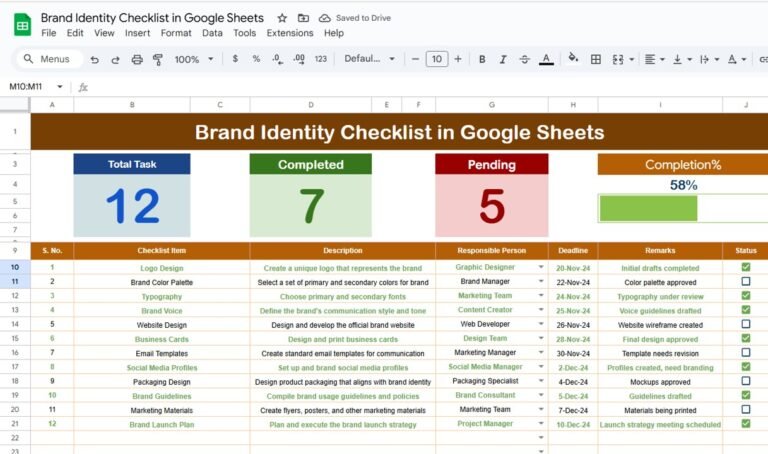Redo the last action

pyautogui.click(x=116, y=59)
